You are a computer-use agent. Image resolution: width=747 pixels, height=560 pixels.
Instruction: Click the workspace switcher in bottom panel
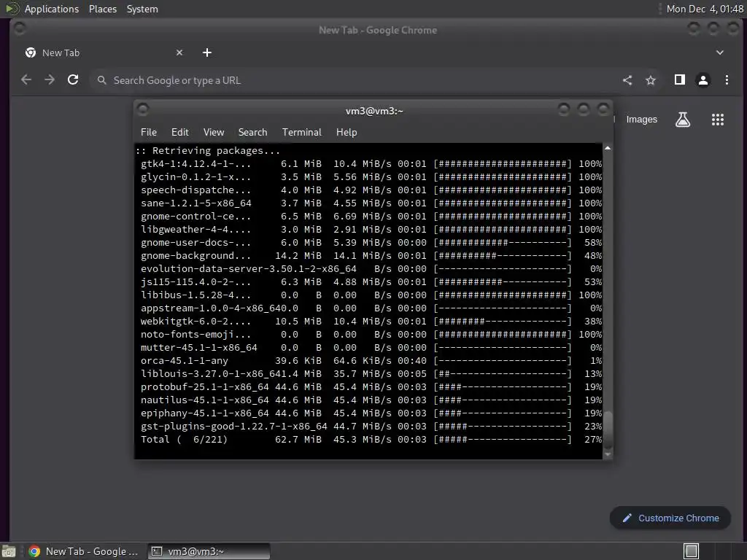click(691, 551)
